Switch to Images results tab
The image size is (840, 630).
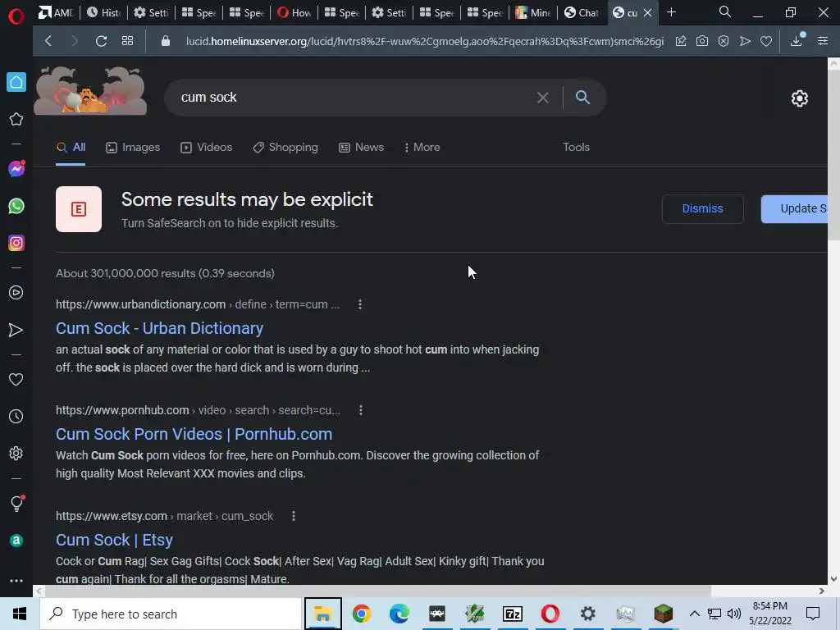(133, 148)
